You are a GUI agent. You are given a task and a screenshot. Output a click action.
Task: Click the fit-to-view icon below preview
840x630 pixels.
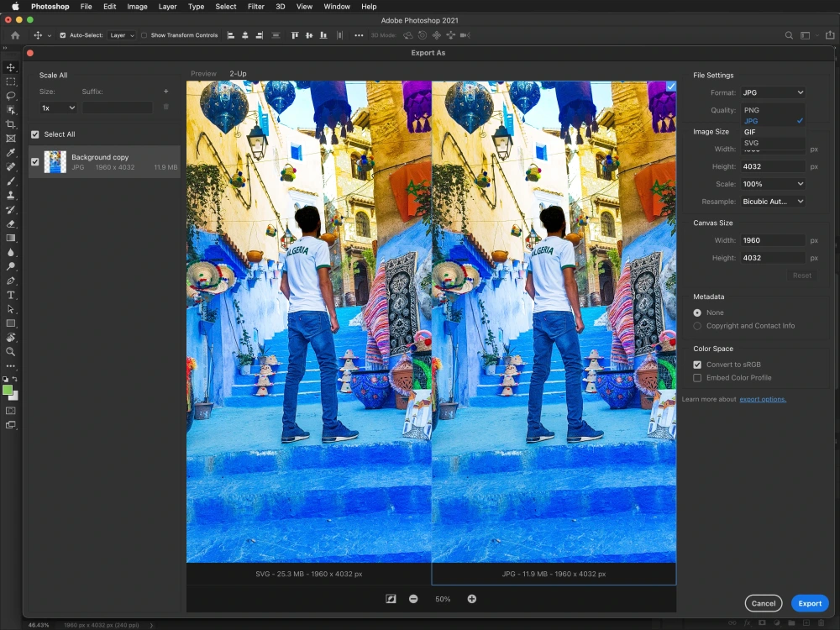[x=391, y=599]
